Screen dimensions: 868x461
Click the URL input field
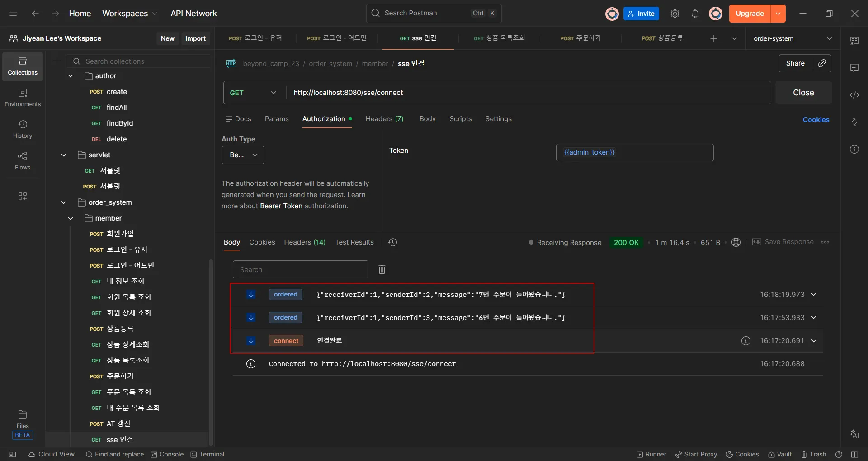(x=528, y=93)
